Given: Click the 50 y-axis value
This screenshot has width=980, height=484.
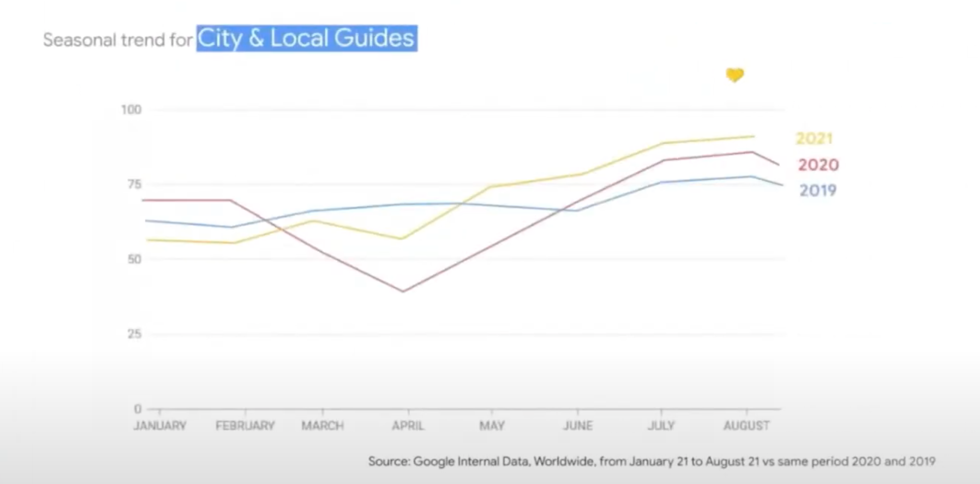Looking at the screenshot, I should pos(135,259).
